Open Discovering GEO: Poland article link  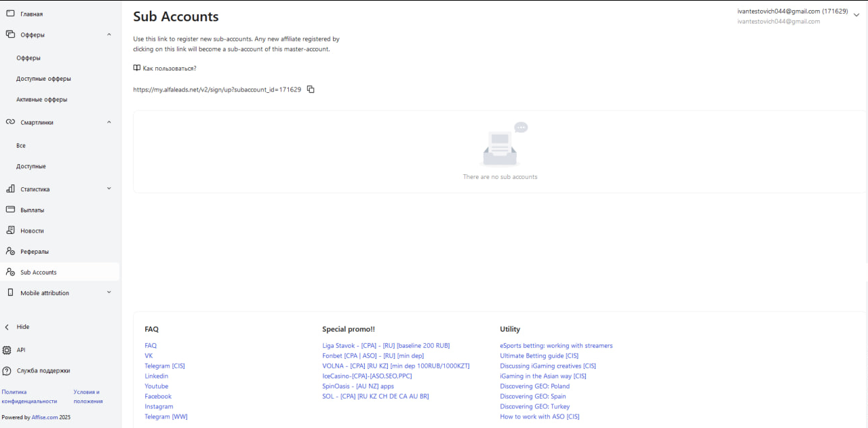coord(534,387)
